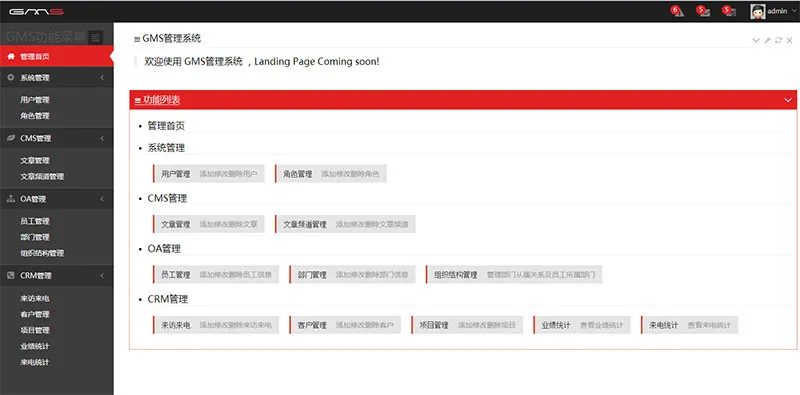
Task: Open the 来电统计 查看来电统计 card
Action: point(689,325)
